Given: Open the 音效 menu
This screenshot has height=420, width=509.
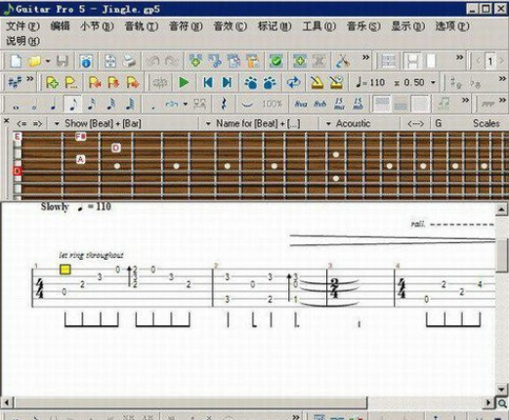Looking at the screenshot, I should tap(230, 26).
